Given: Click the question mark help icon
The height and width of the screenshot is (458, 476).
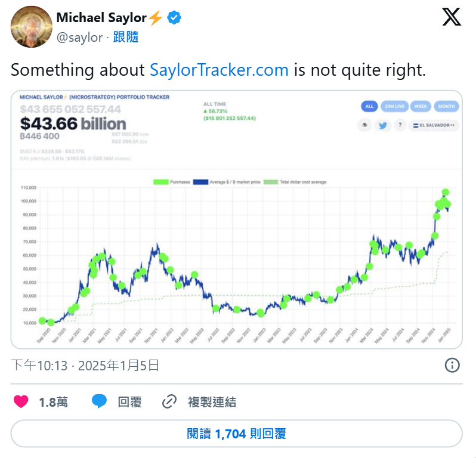Looking at the screenshot, I should coord(400,126).
